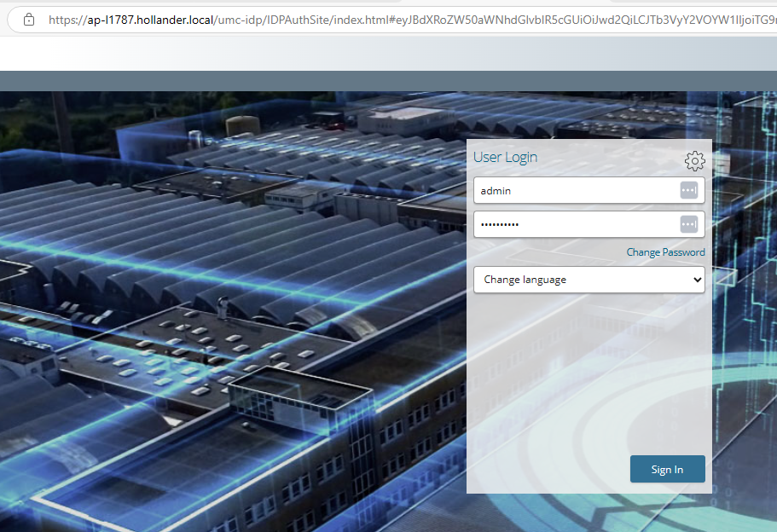Screen dimensions: 777x532
Task: Click password manager icon in username field
Action: point(689,190)
